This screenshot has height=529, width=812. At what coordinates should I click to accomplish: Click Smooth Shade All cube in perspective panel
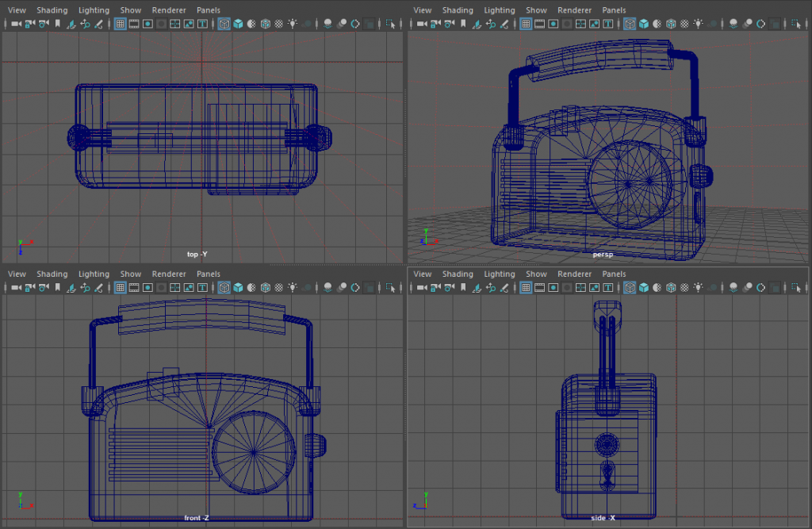point(642,24)
